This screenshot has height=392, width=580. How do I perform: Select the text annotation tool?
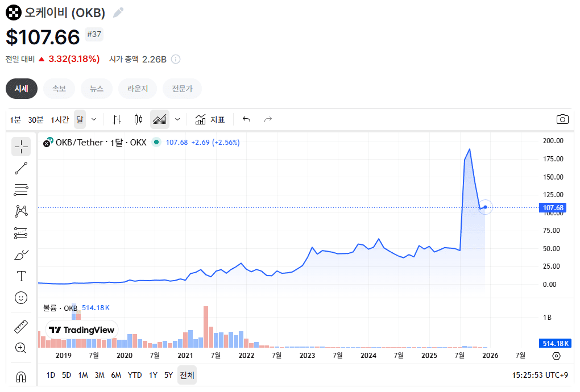21,276
